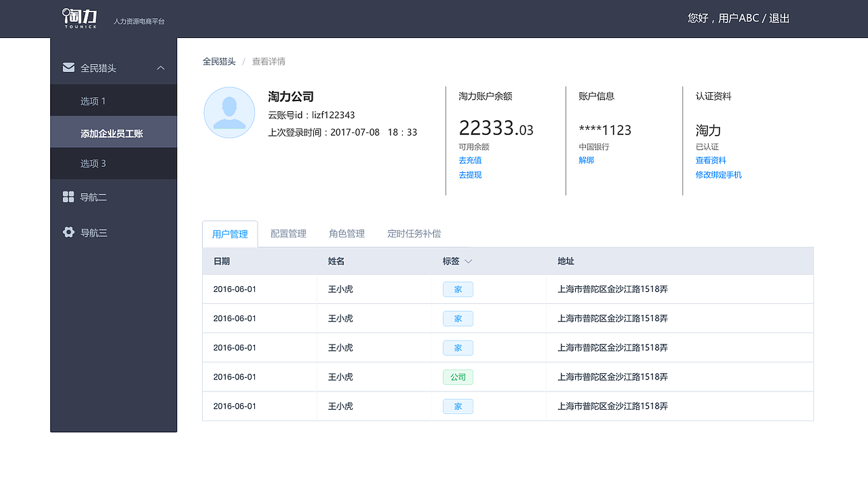868x498 pixels.
Task: Click the user avatar picture
Action: point(229,113)
